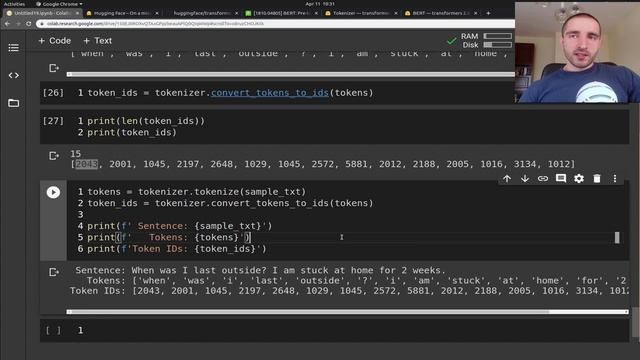Viewport: 640px width, 360px height.
Task: Reload the Colab page
Action: point(29,24)
